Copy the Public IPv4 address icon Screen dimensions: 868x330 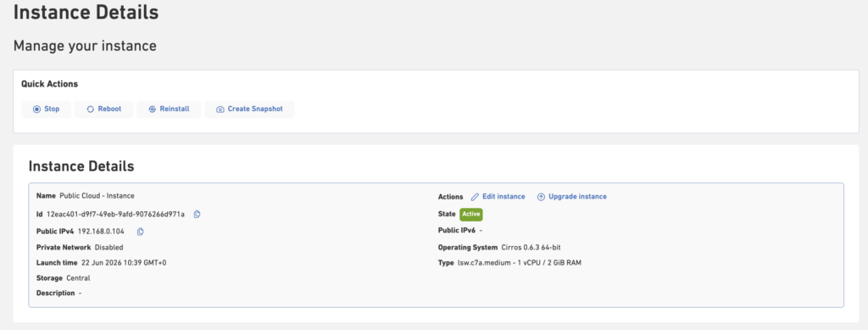140,232
